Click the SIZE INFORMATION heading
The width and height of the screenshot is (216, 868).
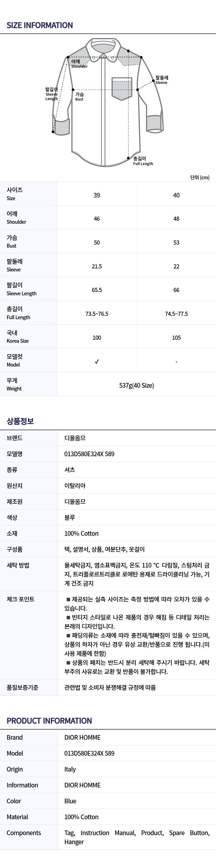[x=40, y=25]
